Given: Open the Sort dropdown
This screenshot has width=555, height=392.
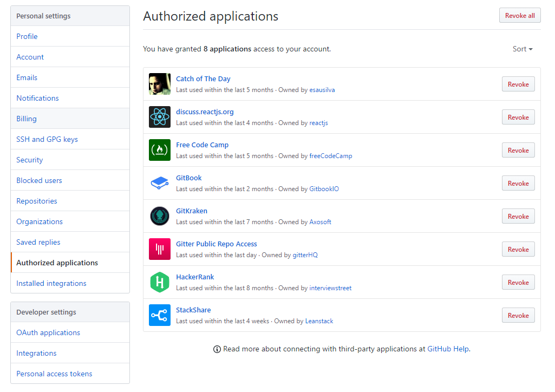Looking at the screenshot, I should pyautogui.click(x=521, y=49).
